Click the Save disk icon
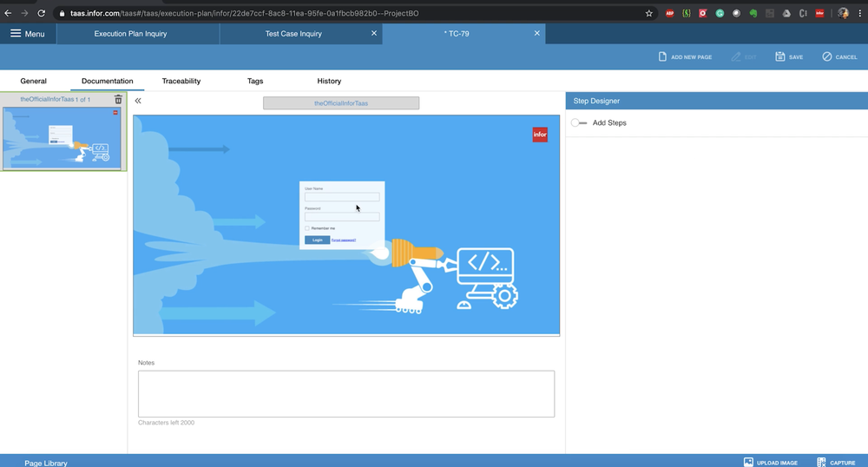This screenshot has height=467, width=868. [780, 56]
